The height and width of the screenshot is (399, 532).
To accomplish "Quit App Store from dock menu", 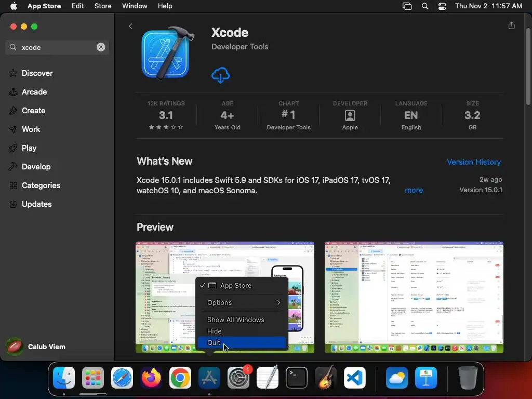I will (x=242, y=343).
